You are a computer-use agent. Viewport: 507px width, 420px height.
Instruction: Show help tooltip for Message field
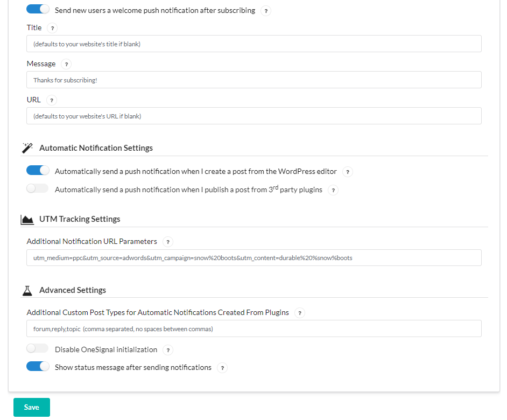click(66, 65)
